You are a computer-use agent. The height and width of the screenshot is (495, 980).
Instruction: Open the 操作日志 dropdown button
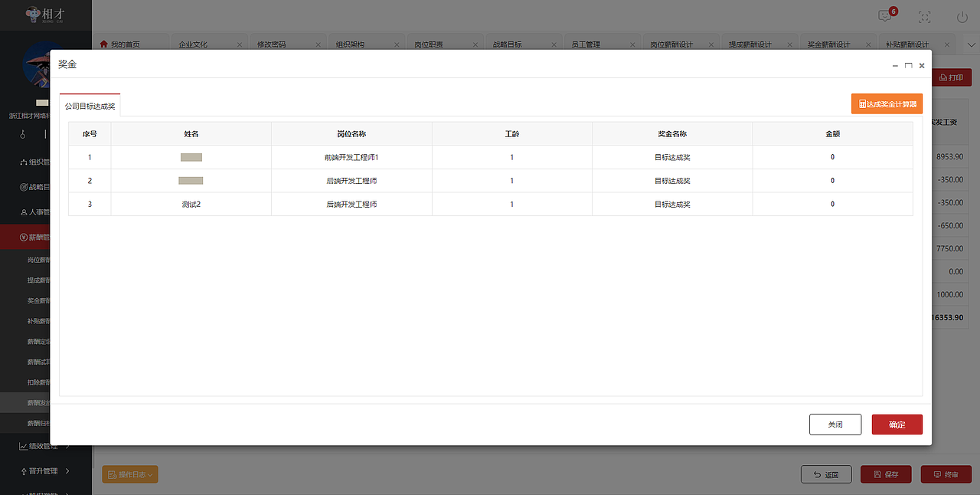point(130,475)
